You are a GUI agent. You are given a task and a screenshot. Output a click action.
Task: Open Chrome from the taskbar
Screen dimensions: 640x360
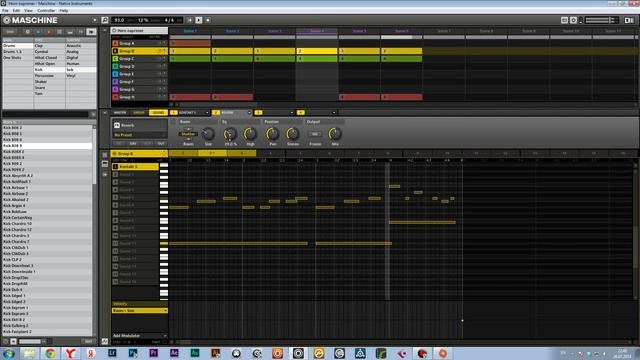(50, 353)
